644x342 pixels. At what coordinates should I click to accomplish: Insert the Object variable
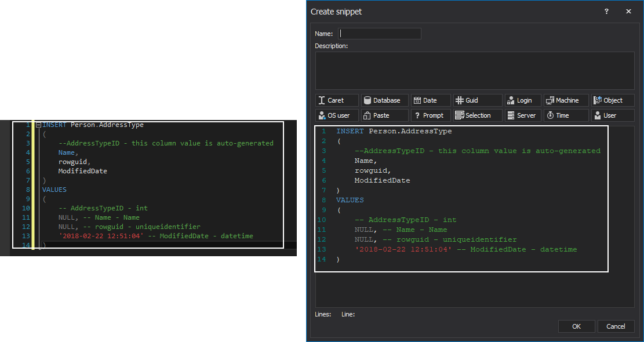click(612, 100)
